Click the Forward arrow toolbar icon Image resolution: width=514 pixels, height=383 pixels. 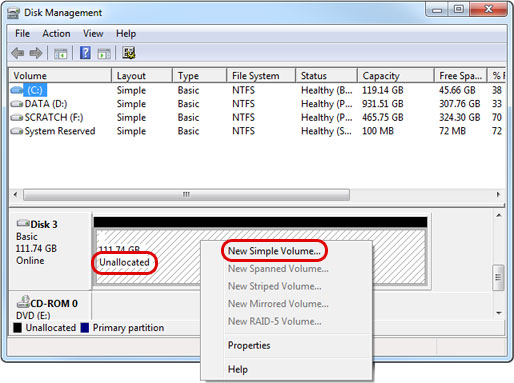point(36,53)
